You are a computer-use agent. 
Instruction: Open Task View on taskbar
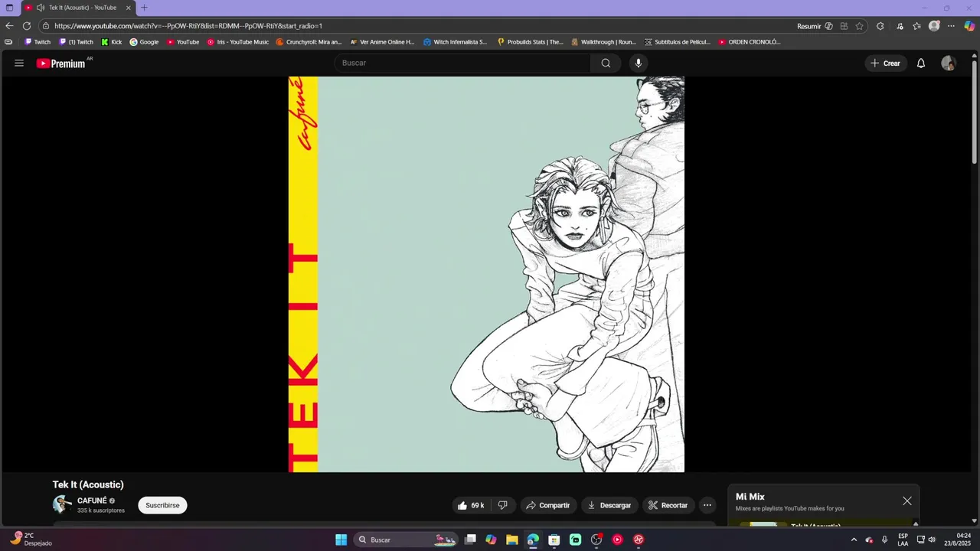click(x=471, y=540)
